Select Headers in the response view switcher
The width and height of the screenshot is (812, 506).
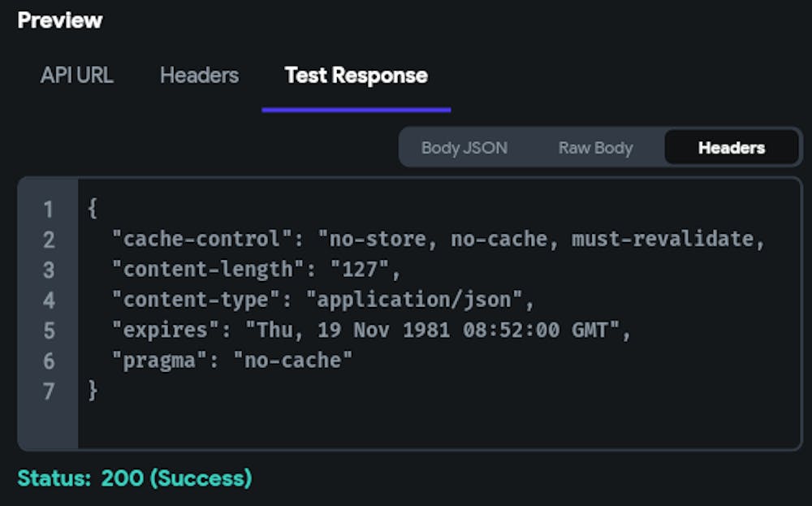(731, 148)
